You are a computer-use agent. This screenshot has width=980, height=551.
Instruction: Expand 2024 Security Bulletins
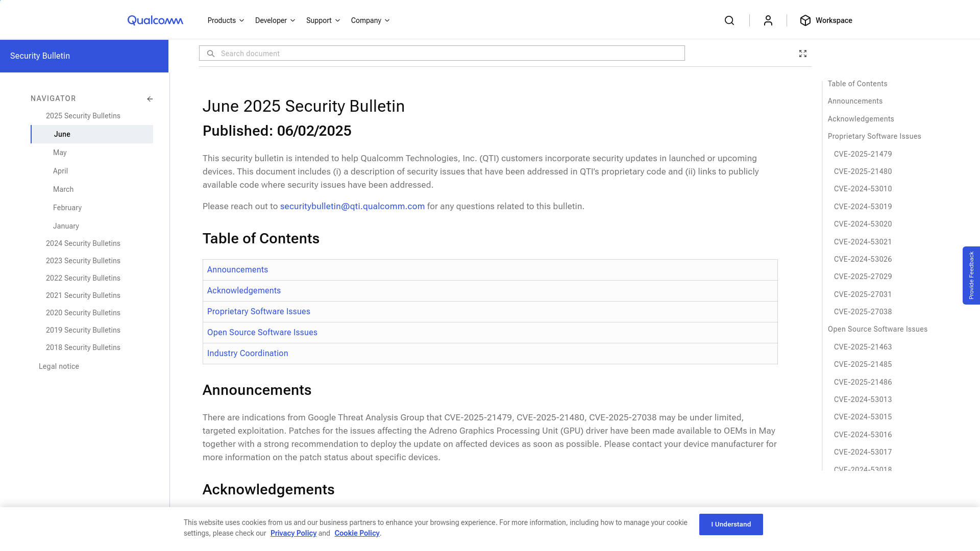83,243
